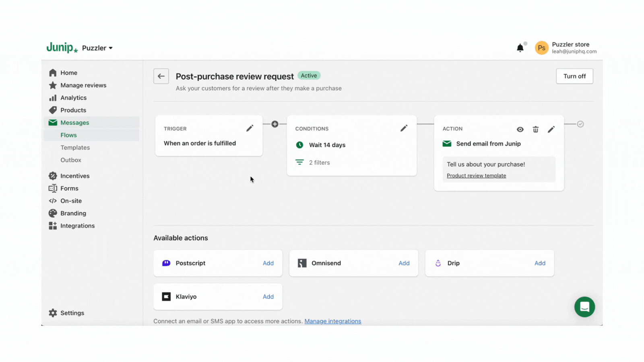Click 'Wait 14 days' condition text
Image resolution: width=644 pixels, height=362 pixels.
click(x=327, y=145)
